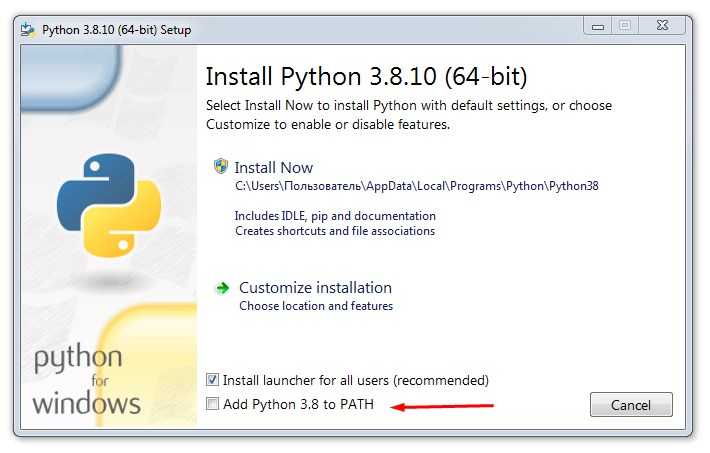The height and width of the screenshot is (453, 710).
Task: Open Customize installation option
Action: (315, 288)
